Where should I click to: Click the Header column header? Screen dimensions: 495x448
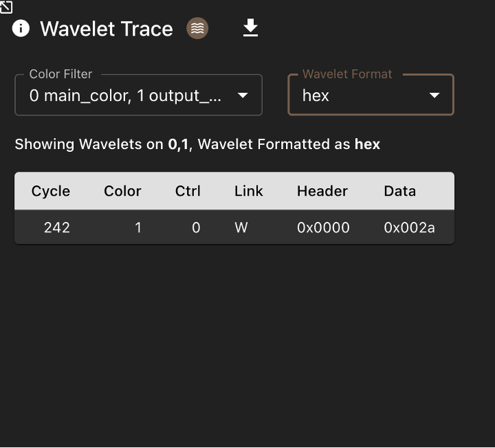click(322, 191)
